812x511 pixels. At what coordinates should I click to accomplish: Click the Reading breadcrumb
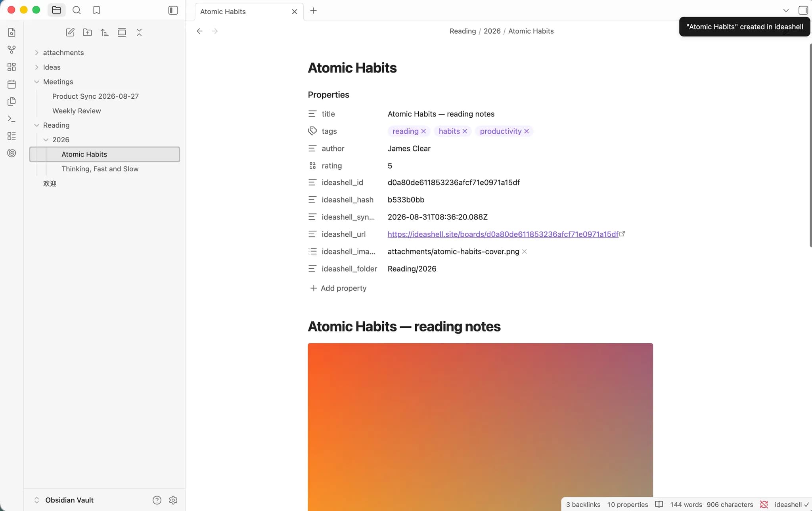(x=462, y=31)
